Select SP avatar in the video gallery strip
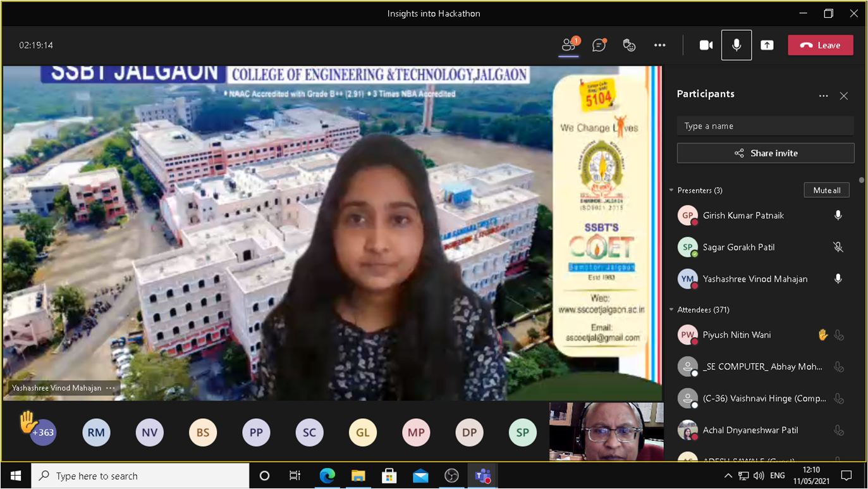Image resolution: width=868 pixels, height=489 pixels. point(523,433)
